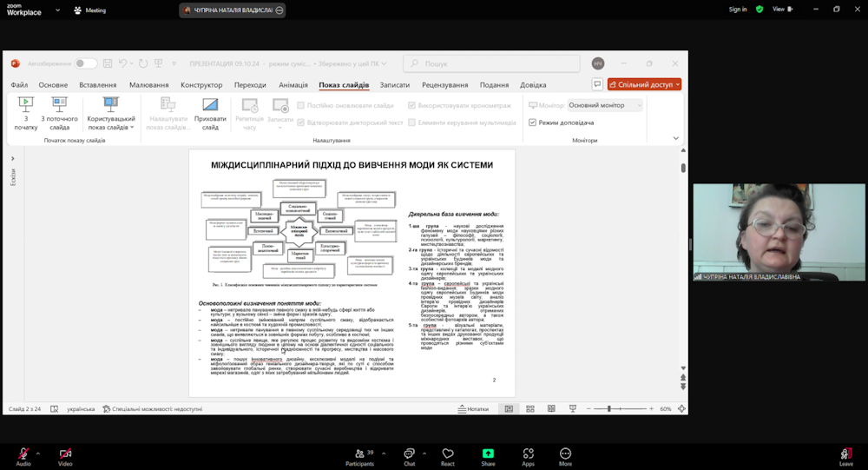Open file location dropdown in title bar

click(x=385, y=63)
